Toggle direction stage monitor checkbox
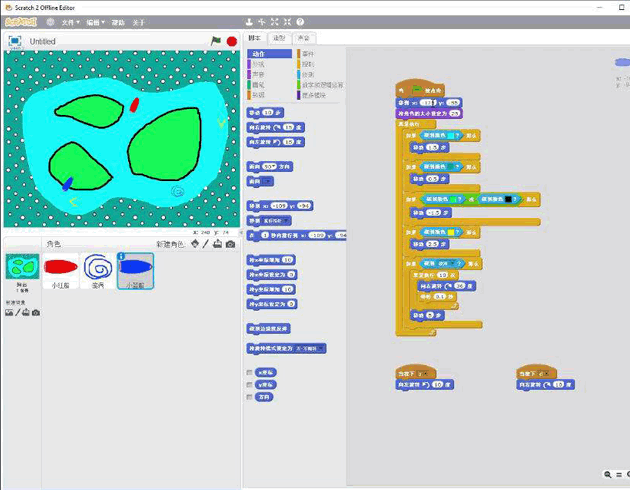The image size is (630, 490). click(x=250, y=397)
